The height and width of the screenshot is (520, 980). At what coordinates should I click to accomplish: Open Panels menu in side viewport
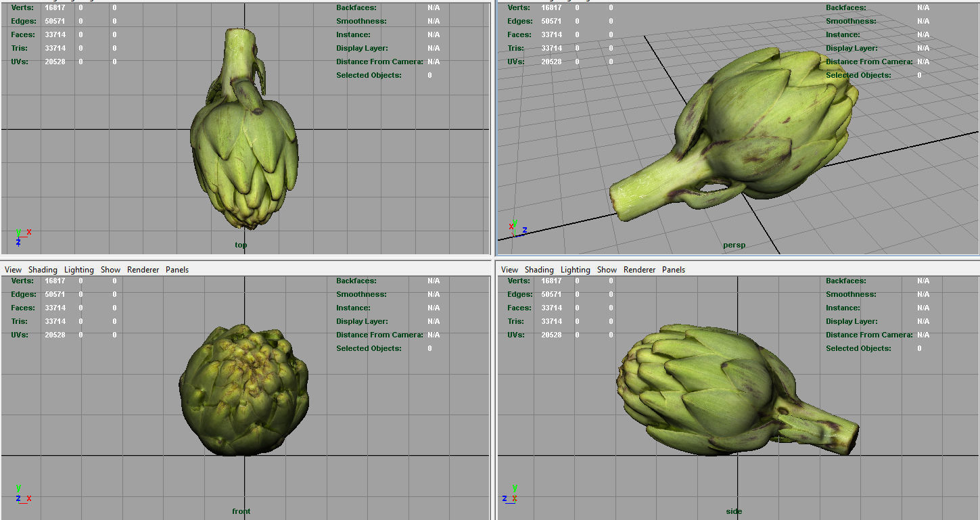click(674, 270)
